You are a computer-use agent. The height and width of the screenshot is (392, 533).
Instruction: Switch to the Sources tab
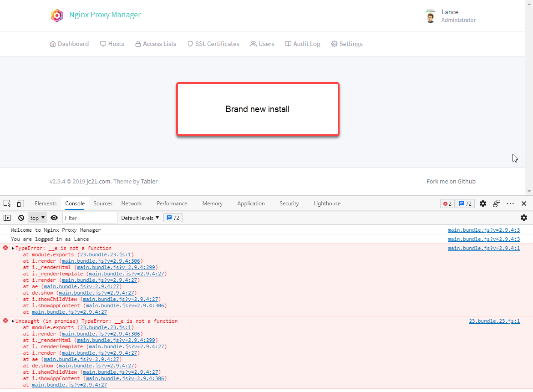click(x=103, y=204)
